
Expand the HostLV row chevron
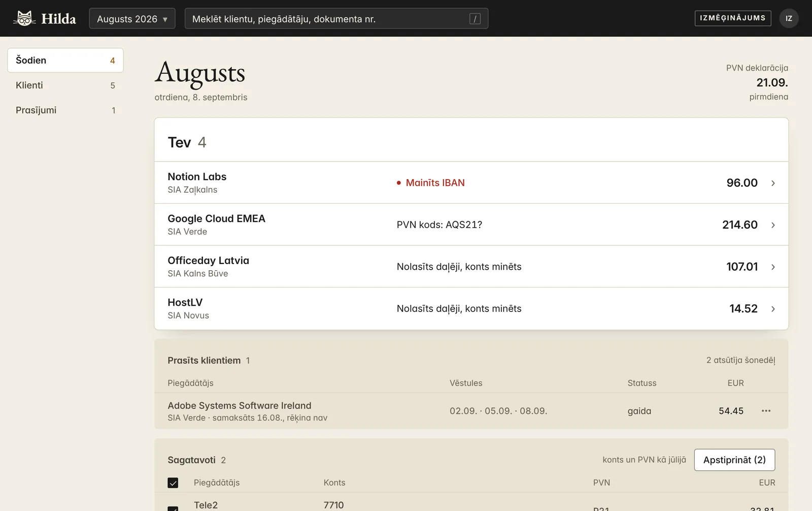pos(773,309)
